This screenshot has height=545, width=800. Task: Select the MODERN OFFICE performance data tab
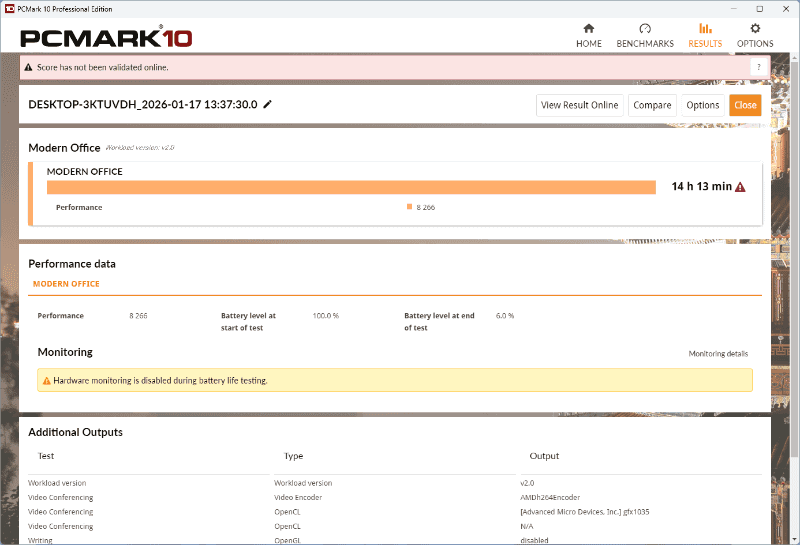pyautogui.click(x=66, y=284)
